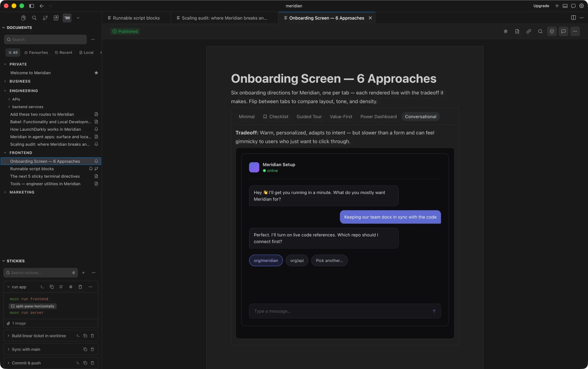Toggle the outline sidebar tab icon

[x=67, y=18]
